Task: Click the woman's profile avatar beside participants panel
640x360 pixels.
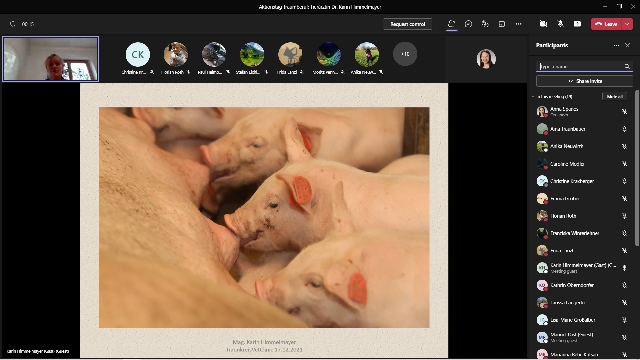Action: [x=486, y=58]
